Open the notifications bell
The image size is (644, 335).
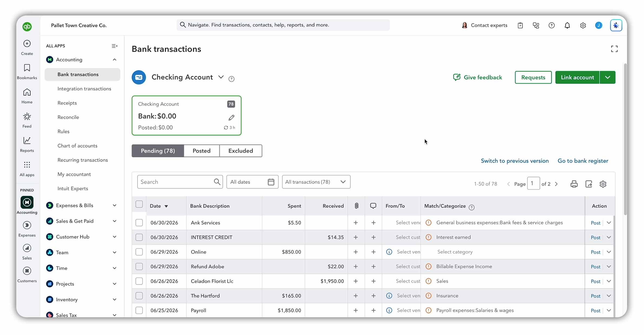(567, 25)
